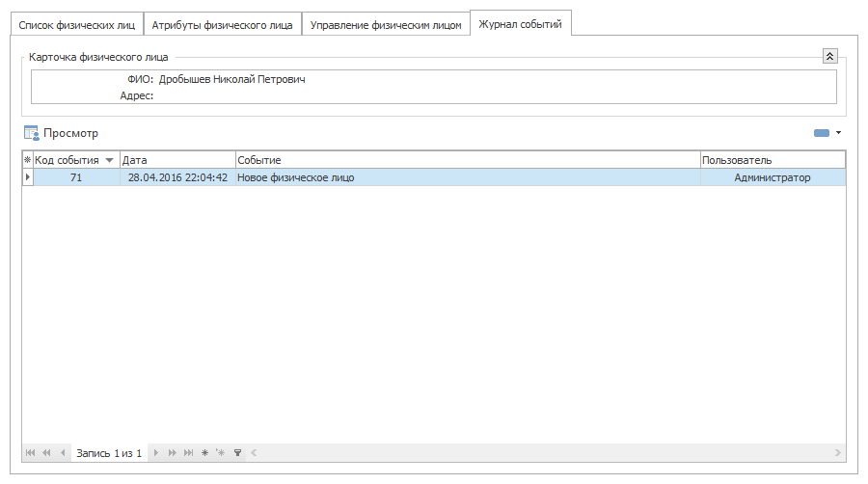
Task: Click the Запись 1 из 1 record counter
Action: click(109, 453)
